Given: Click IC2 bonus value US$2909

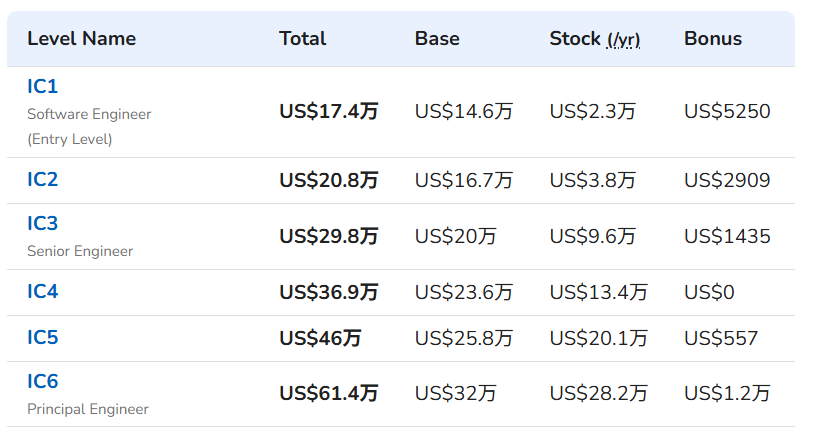Looking at the screenshot, I should click(727, 180).
